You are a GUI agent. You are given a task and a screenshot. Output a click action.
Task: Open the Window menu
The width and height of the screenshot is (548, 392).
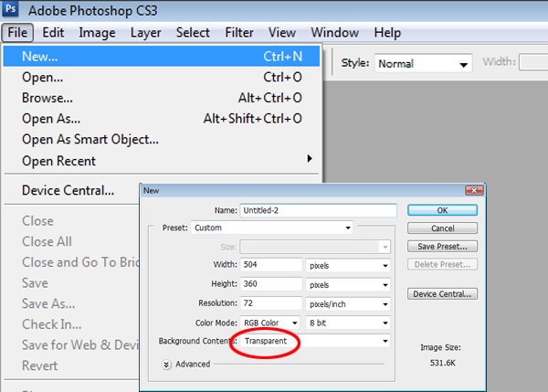point(334,33)
